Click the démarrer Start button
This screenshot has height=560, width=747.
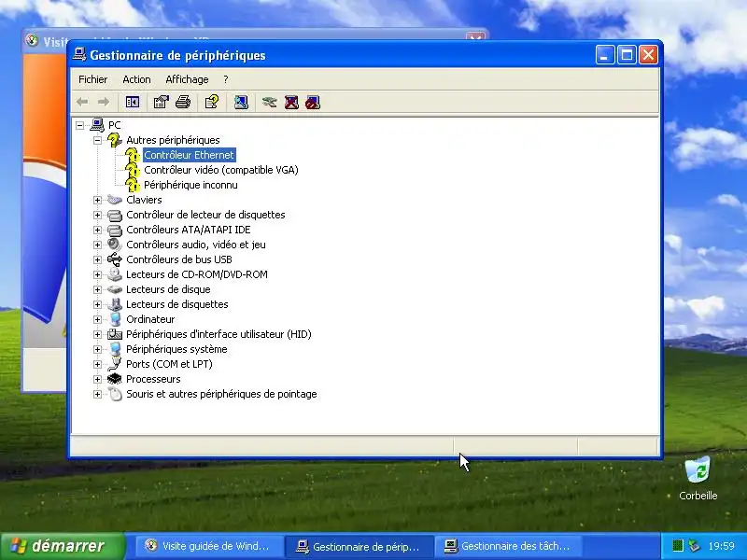tap(63, 546)
